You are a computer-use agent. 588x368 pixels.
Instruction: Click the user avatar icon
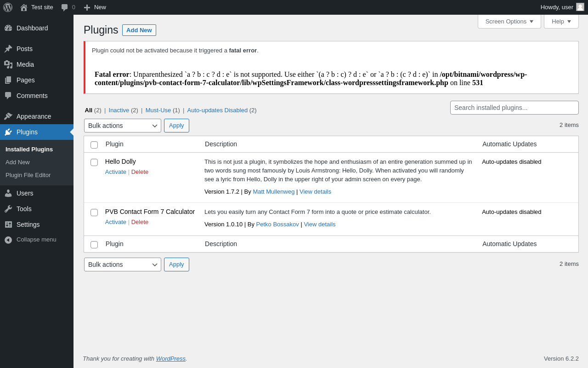coord(580,7)
